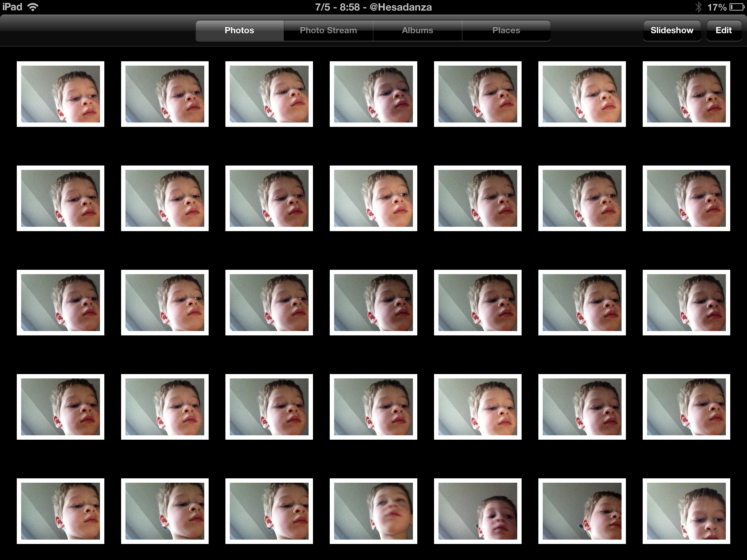The image size is (747, 560).
Task: Open the Photo Stream tab
Action: 328,30
